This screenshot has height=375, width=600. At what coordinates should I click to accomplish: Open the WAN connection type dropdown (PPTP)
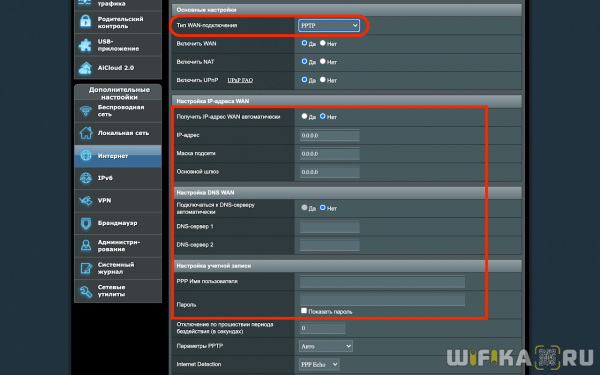(x=329, y=25)
